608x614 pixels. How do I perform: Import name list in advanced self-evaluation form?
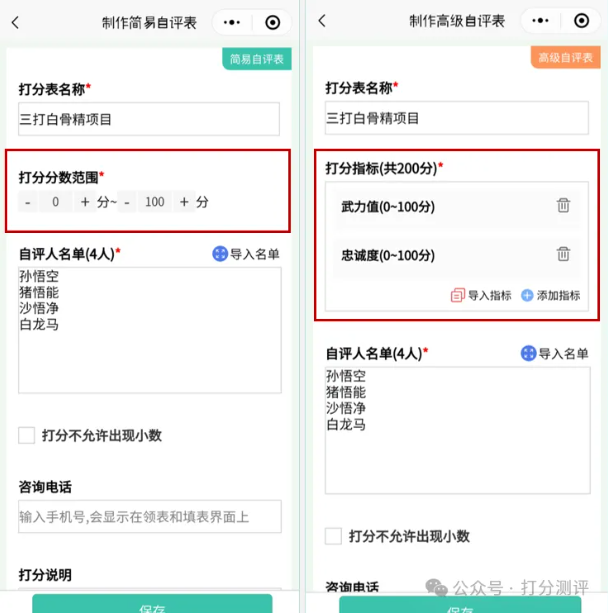(x=554, y=353)
